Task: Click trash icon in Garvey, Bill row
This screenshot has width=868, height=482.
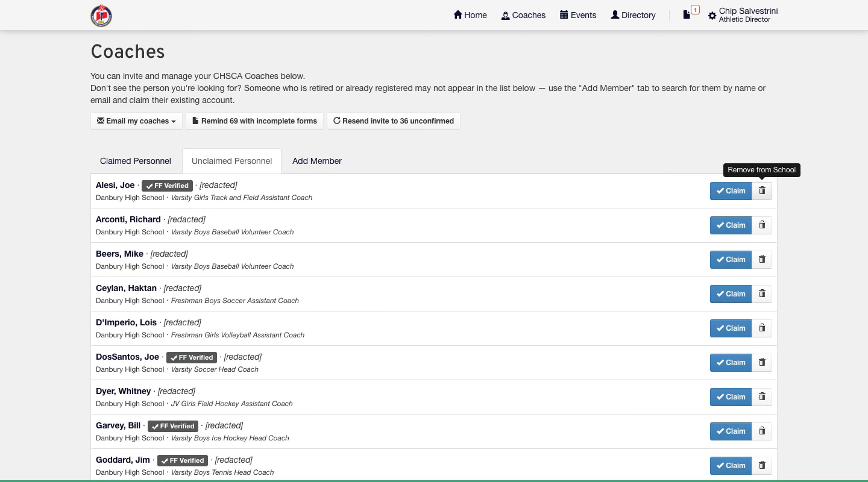Action: pyautogui.click(x=762, y=431)
